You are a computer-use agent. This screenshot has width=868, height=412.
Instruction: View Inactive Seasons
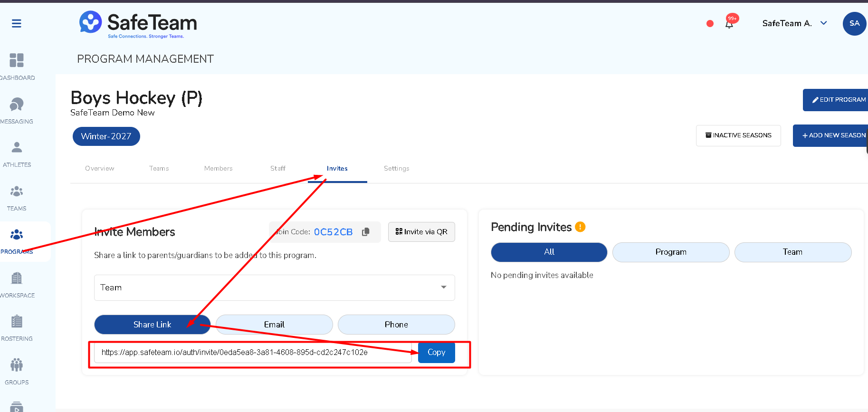coord(738,135)
